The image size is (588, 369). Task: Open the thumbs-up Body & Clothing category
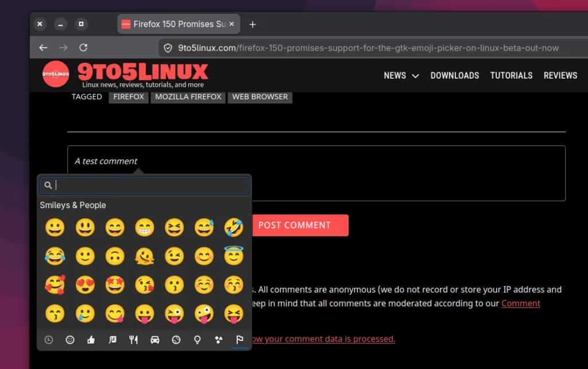tap(91, 340)
